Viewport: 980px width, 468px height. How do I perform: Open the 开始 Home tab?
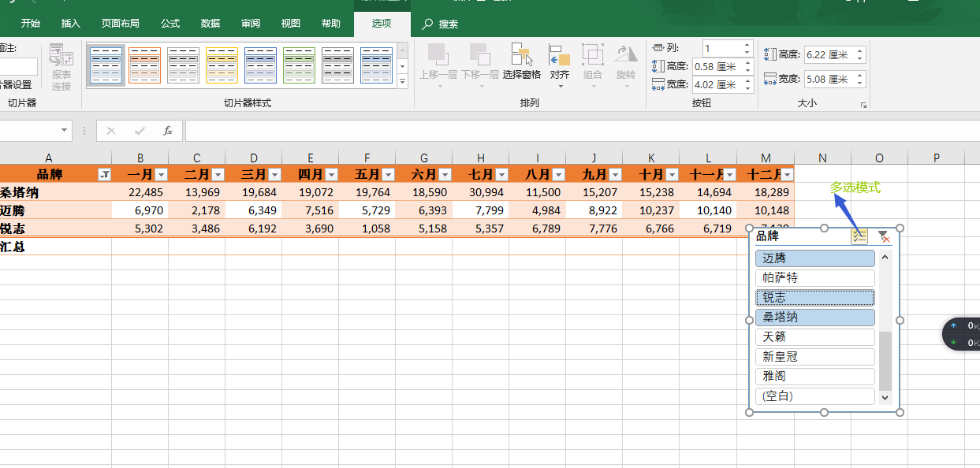point(31,24)
